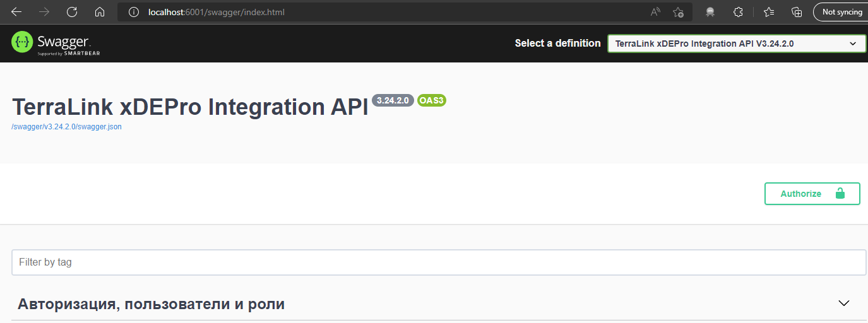Click the TerraLink xDEPro Integration API title
Image resolution: width=868 pixels, height=323 pixels.
[x=189, y=107]
